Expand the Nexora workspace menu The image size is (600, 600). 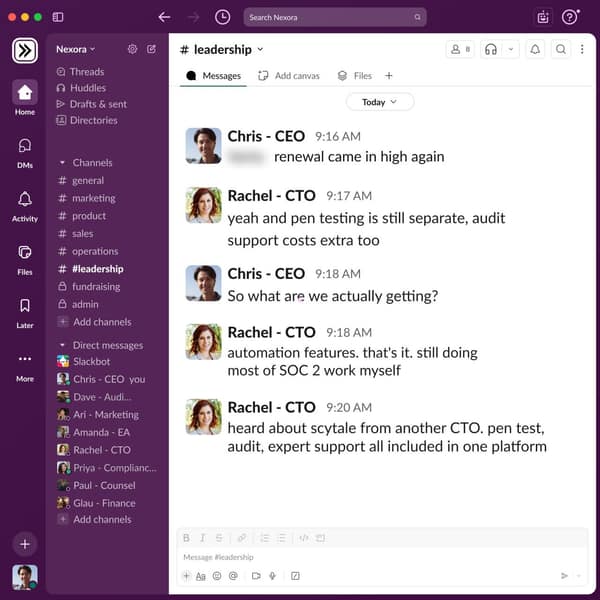click(x=75, y=49)
